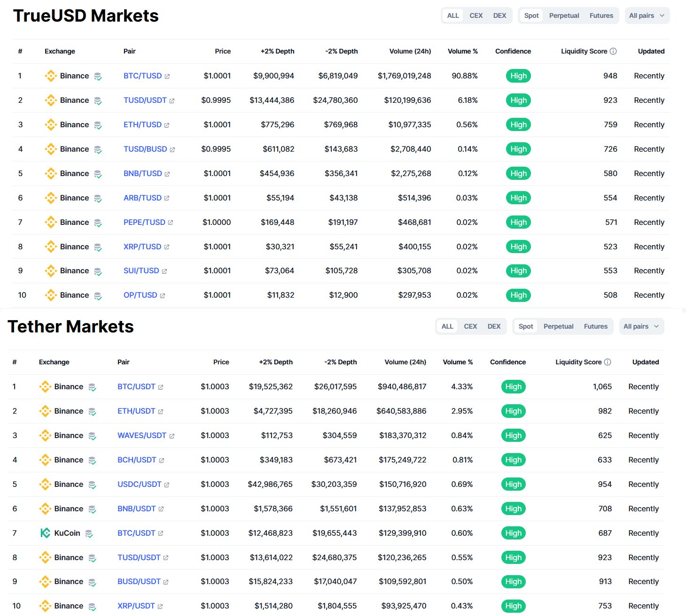Open external link icon next to BTC/TUSD
Screen dimensions: 686x616
167,77
